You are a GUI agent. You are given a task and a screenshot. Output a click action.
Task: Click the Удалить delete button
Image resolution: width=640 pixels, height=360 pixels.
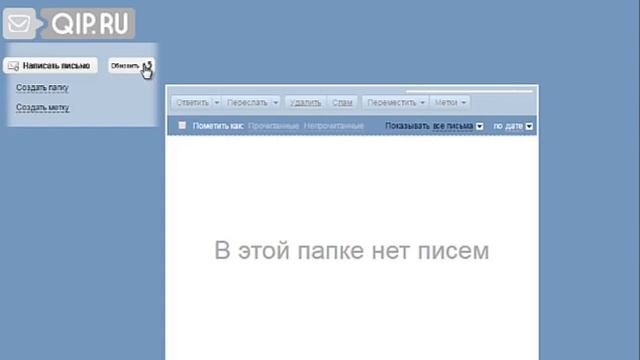305,102
